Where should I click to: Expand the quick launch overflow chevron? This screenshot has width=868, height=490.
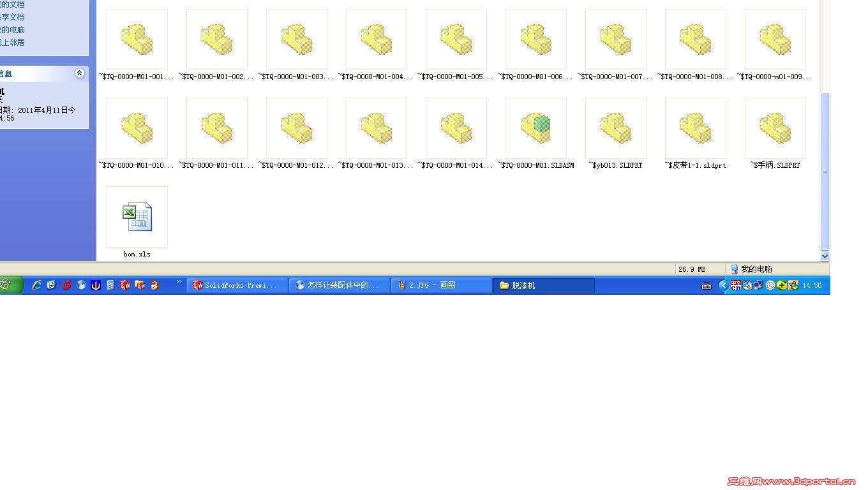pyautogui.click(x=179, y=281)
